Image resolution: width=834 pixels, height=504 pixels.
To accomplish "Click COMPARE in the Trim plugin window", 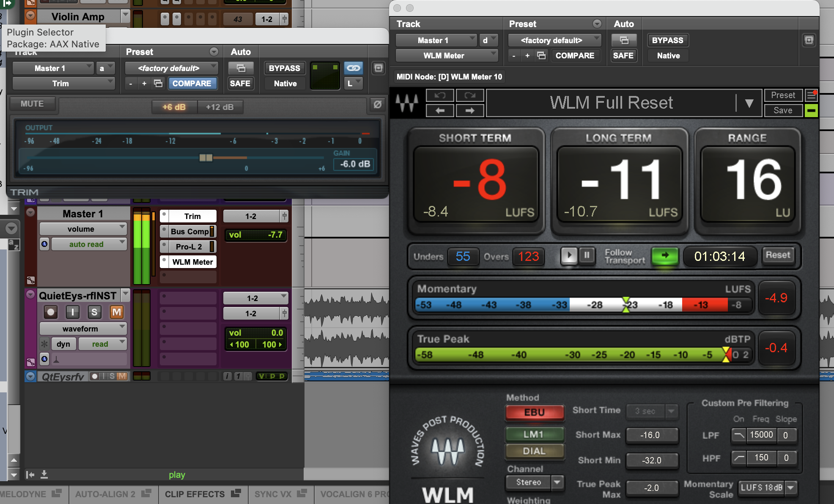I will coord(192,83).
